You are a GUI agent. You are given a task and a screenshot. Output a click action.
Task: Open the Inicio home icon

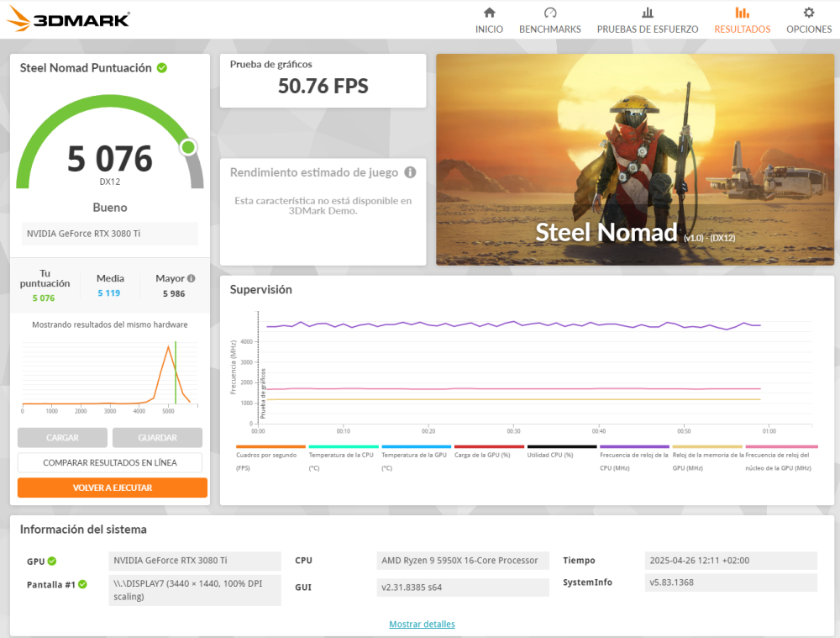tap(489, 13)
